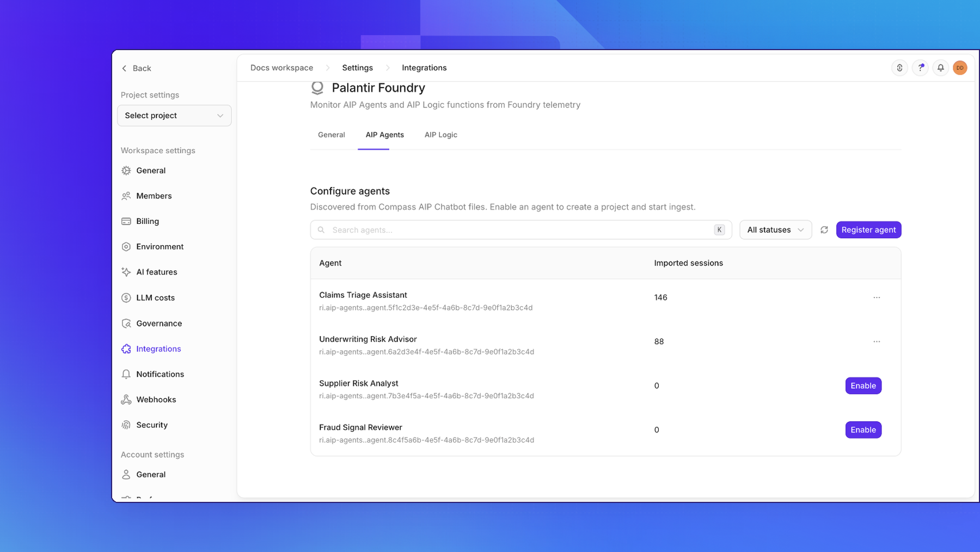Focus the Search agents field
This screenshot has height=552, width=980.
[521, 230]
